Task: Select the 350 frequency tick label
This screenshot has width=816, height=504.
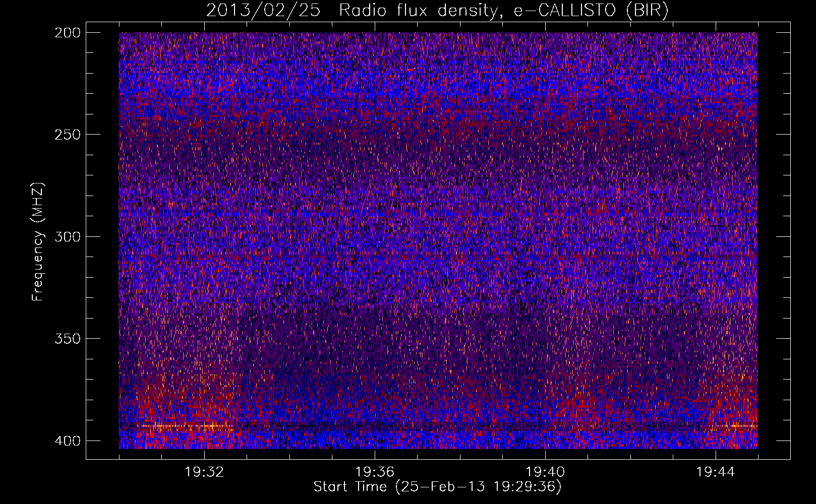Action: click(x=67, y=339)
